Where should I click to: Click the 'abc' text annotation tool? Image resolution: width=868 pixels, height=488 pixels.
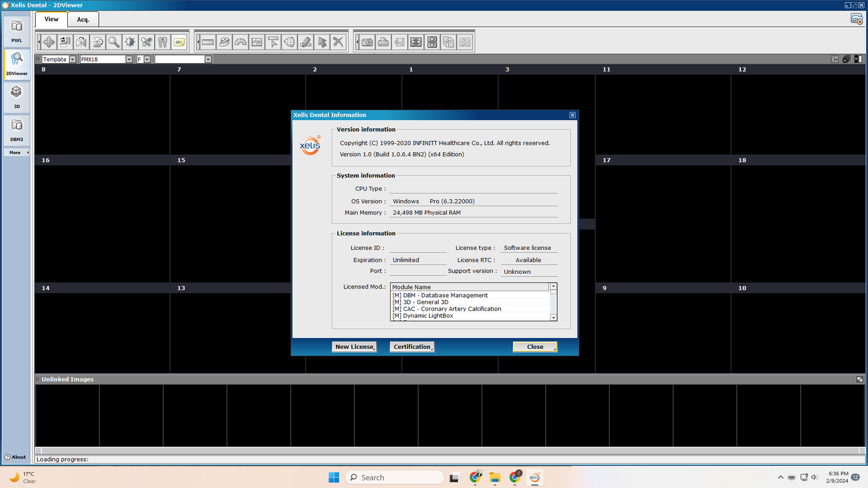[179, 42]
